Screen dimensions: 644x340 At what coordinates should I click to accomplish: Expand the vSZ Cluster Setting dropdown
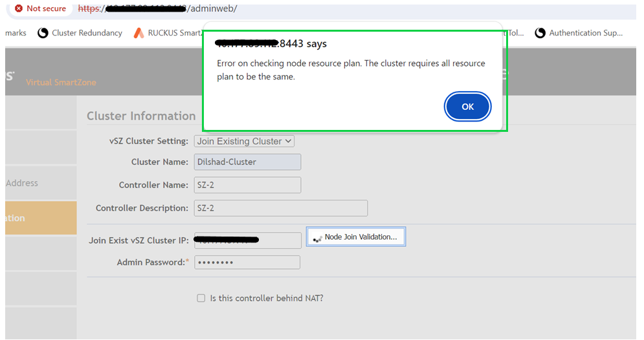click(x=244, y=141)
